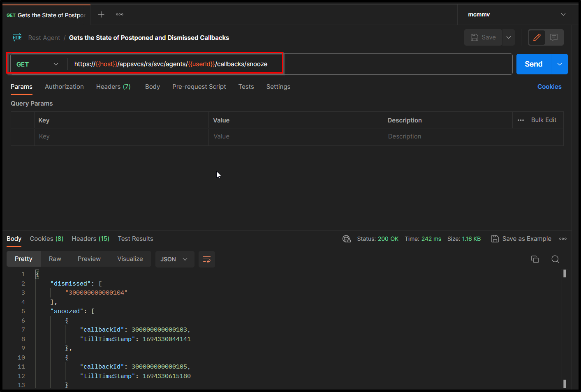Open Query Params column options ellipsis
Screen dimensions: 581x392
click(x=521, y=120)
